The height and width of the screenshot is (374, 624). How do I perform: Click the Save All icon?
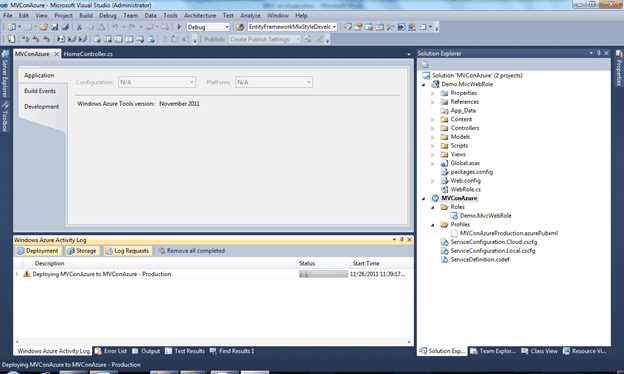[x=66, y=27]
